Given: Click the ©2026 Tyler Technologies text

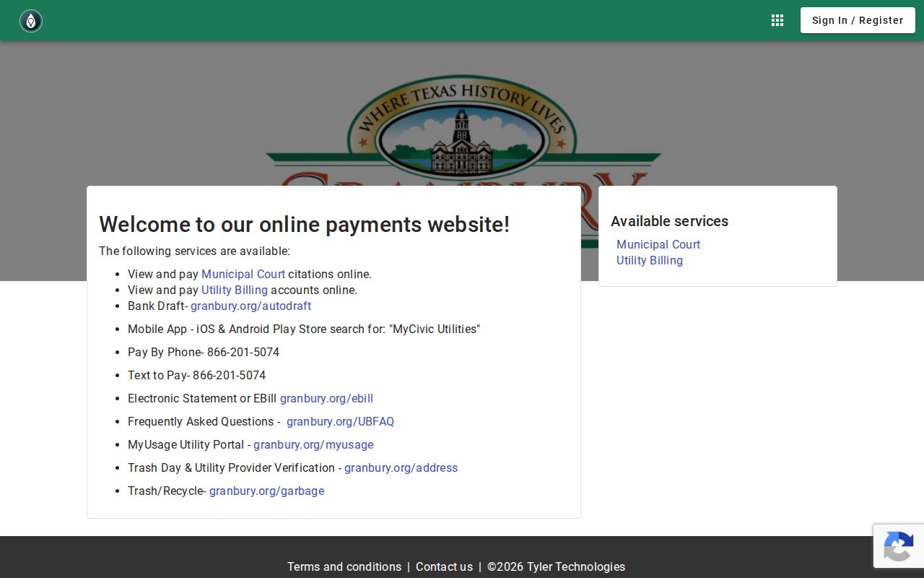Looking at the screenshot, I should [x=556, y=566].
